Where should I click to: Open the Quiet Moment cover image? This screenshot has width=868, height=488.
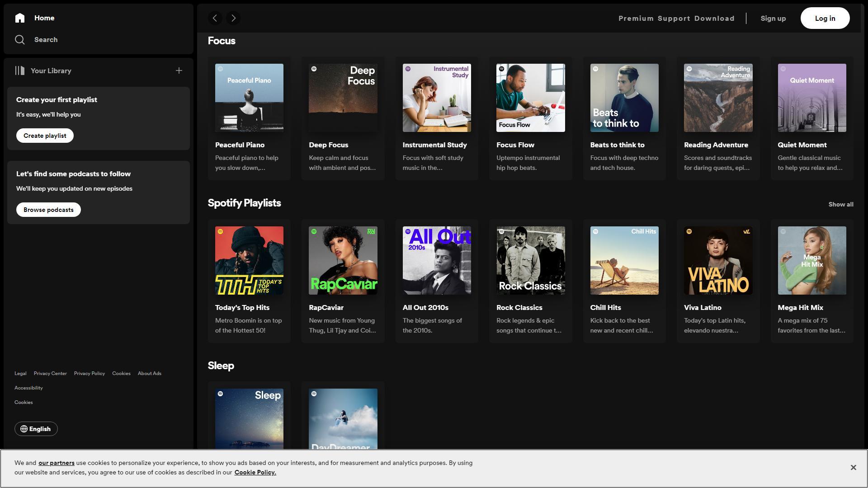[812, 98]
